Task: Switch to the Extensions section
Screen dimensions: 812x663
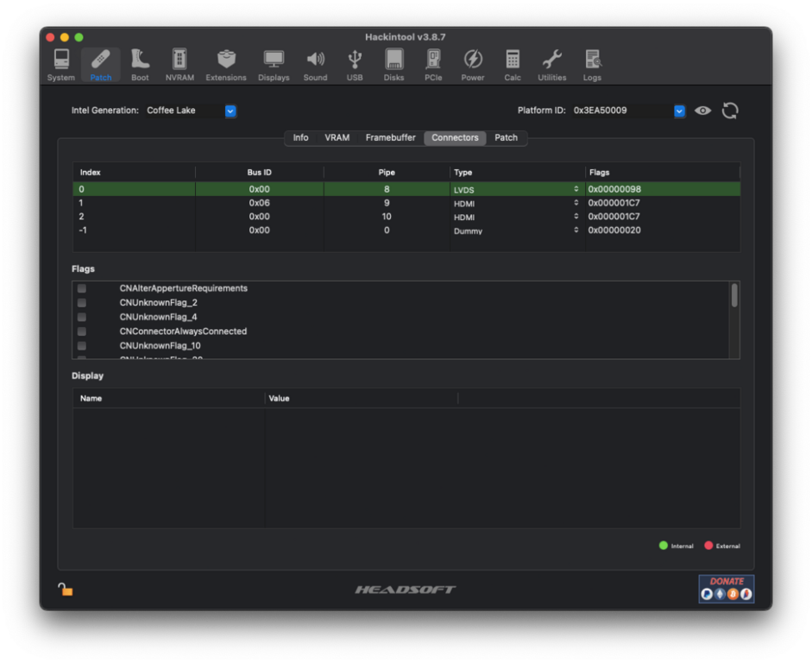Action: click(x=226, y=65)
